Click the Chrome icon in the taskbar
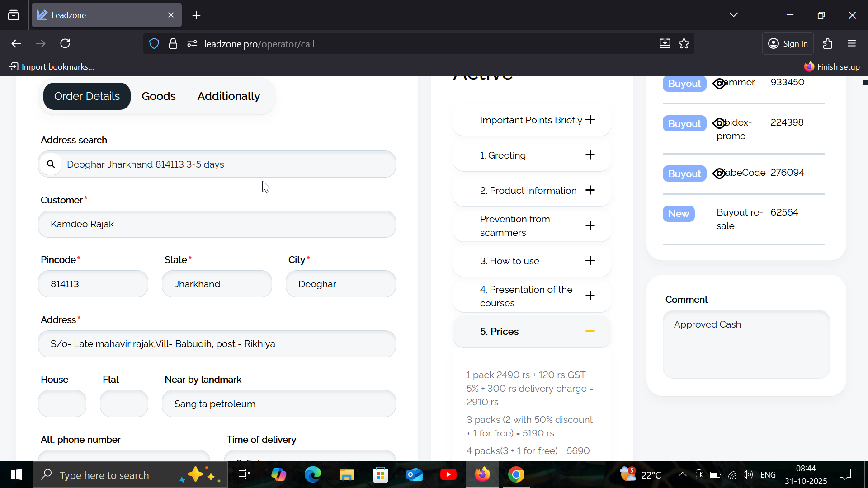The width and height of the screenshot is (868, 488). [x=516, y=475]
